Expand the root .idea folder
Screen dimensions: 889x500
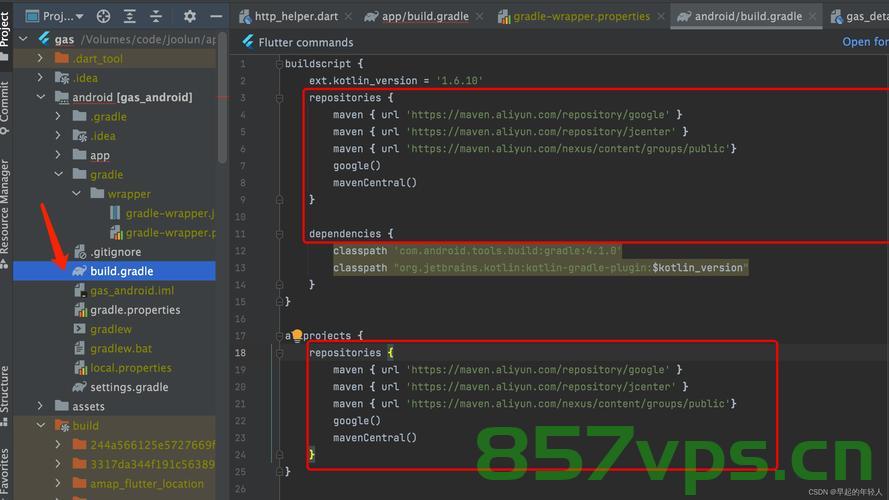point(40,78)
